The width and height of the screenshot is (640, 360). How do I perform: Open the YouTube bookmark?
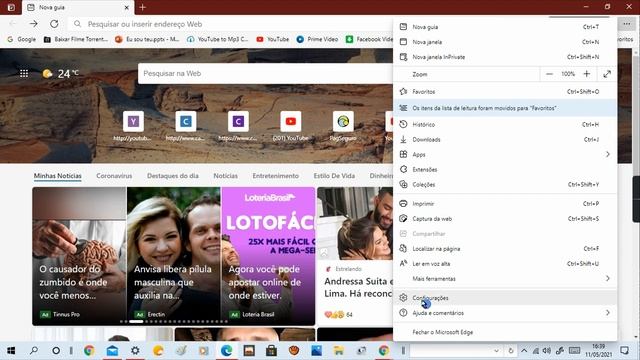pos(273,39)
